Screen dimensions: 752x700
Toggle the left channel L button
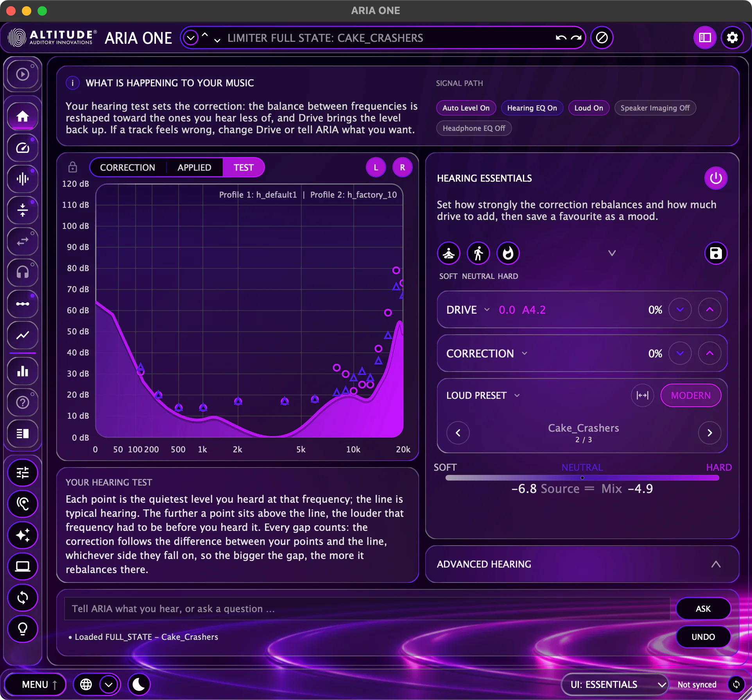(376, 168)
